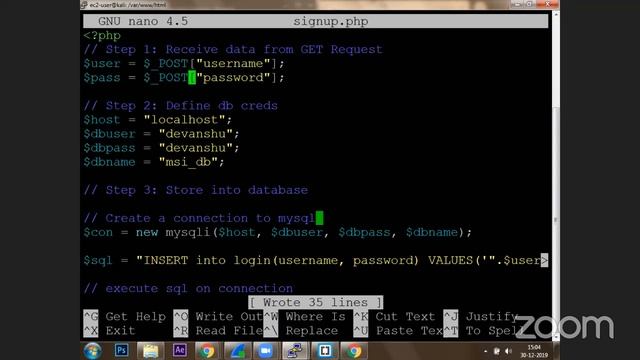Open After Effects from the taskbar
Screen dimensions: 640x360
[180, 351]
